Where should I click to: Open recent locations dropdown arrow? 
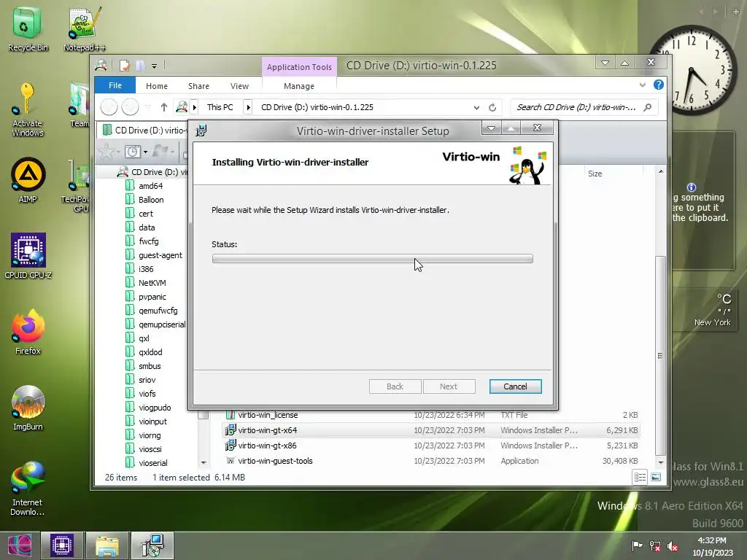click(x=147, y=107)
